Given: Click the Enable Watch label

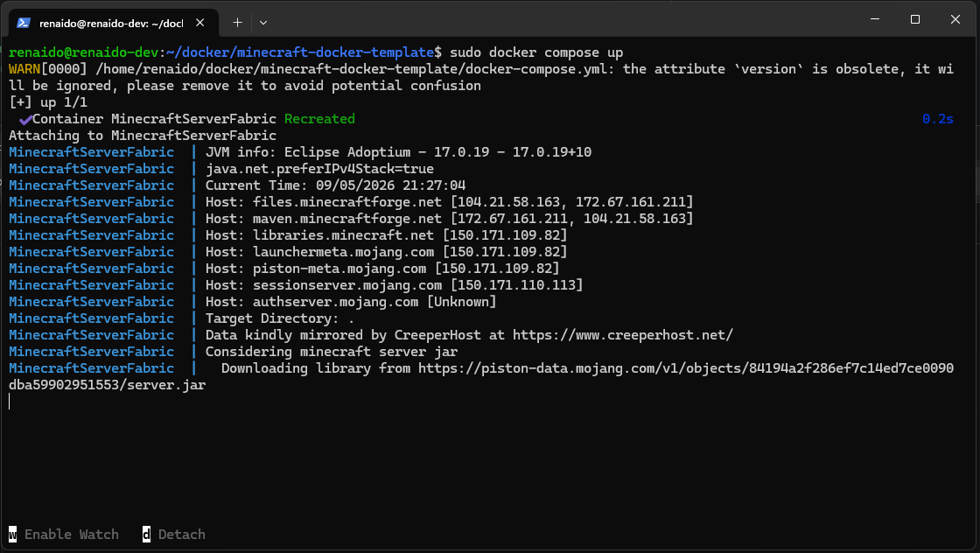Looking at the screenshot, I should coord(71,535).
